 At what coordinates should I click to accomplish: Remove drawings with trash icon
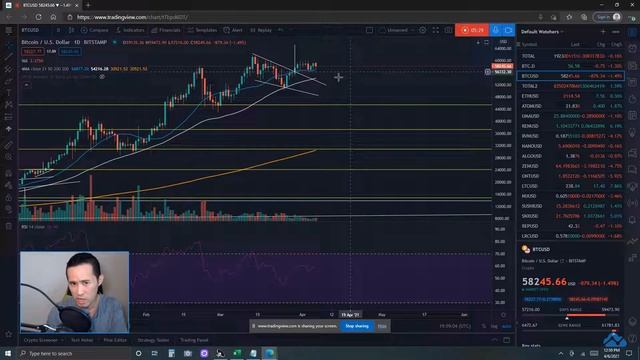pos(9,226)
